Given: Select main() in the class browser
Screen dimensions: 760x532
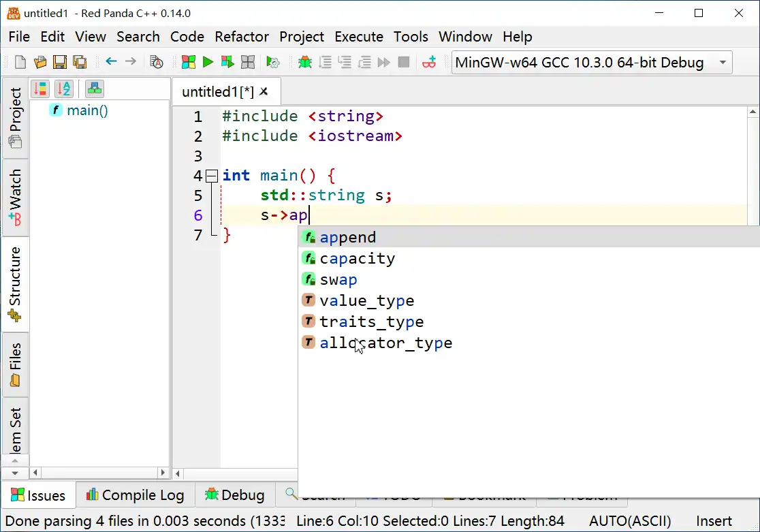Looking at the screenshot, I should 87,110.
